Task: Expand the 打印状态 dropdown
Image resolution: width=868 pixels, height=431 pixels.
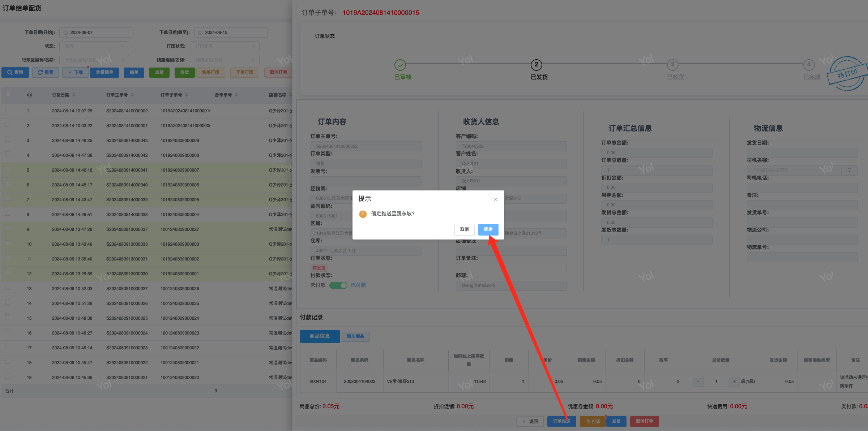Action: click(225, 46)
